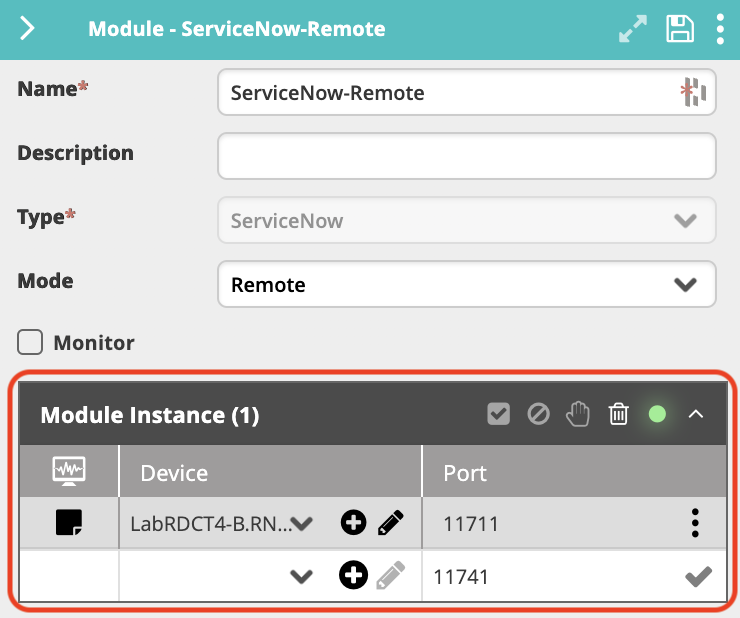
Task: Click the hand hold icon
Action: (x=578, y=414)
